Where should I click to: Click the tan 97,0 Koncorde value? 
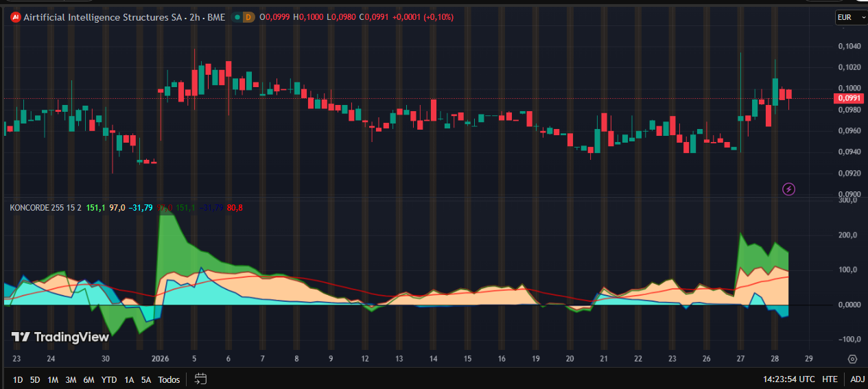117,207
